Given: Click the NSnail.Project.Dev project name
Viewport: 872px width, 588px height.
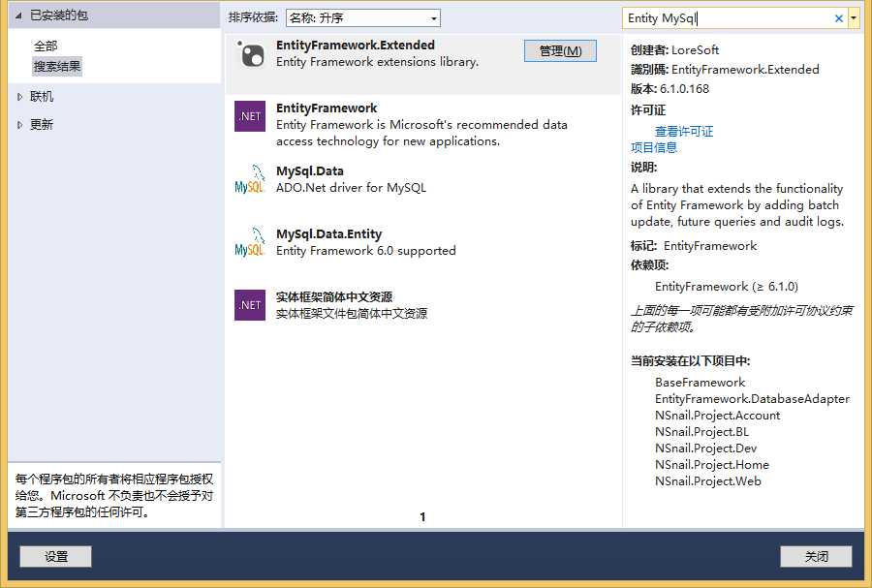Looking at the screenshot, I should click(x=705, y=449).
